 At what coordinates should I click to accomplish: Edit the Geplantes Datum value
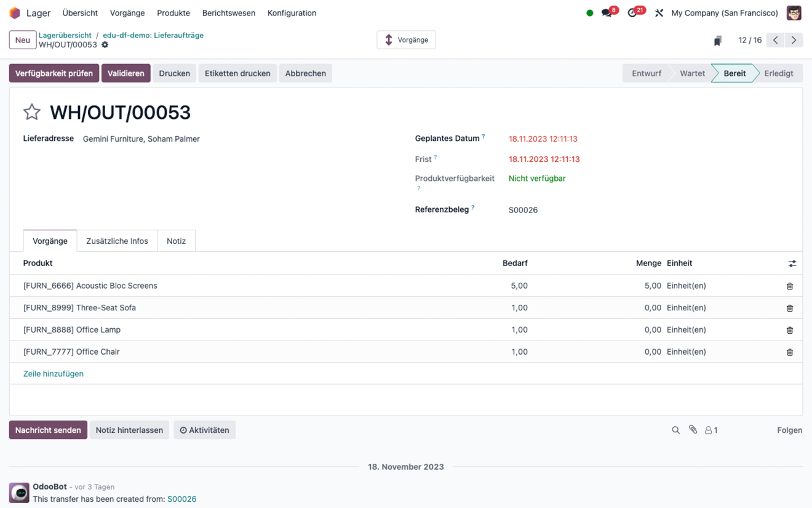click(543, 139)
